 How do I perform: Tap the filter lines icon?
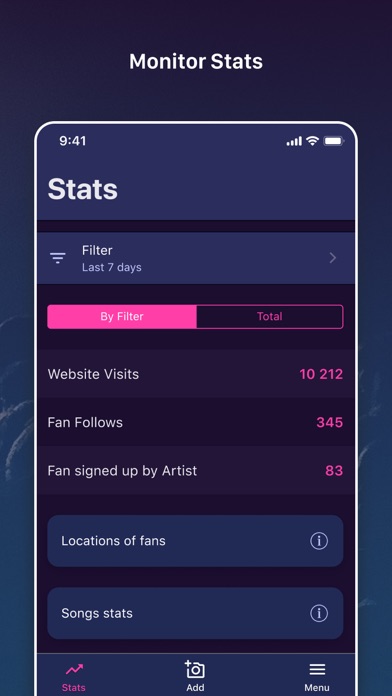click(x=58, y=258)
